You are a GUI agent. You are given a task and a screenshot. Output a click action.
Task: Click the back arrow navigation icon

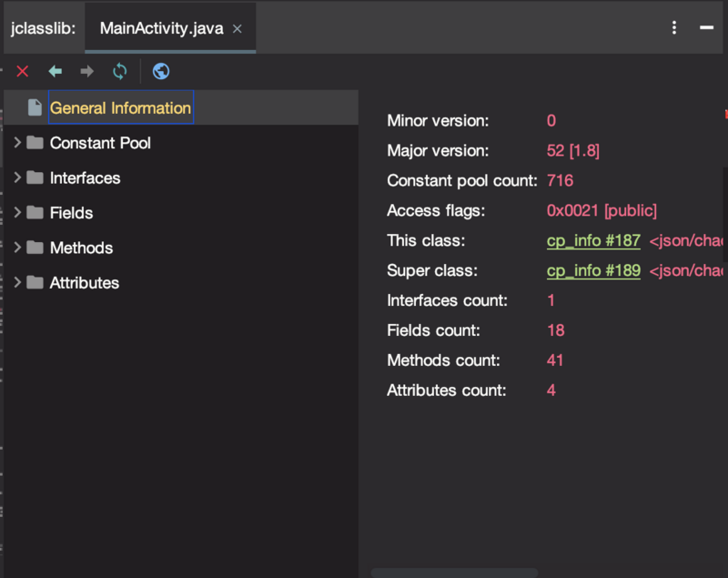[56, 71]
